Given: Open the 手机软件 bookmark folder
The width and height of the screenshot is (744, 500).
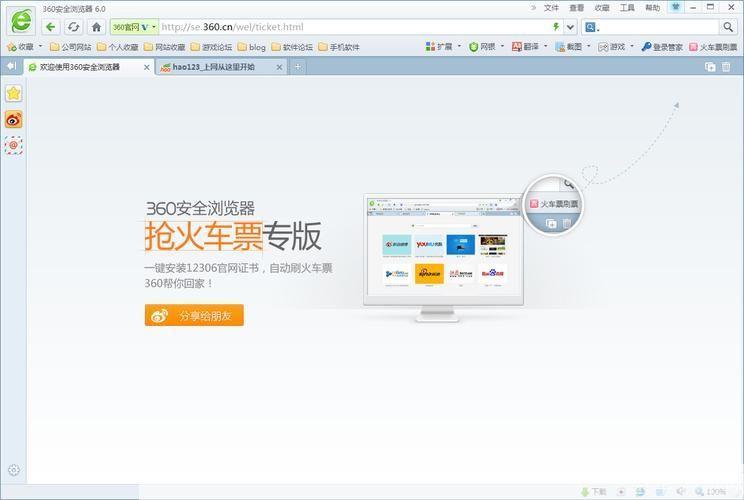Looking at the screenshot, I should tap(339, 47).
